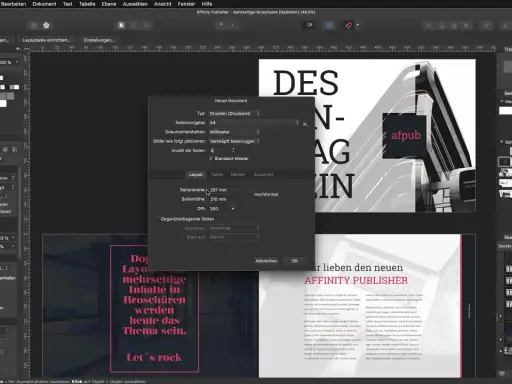This screenshot has height=384, width=512.
Task: Toggle the blue baseline grid icon
Action: pyautogui.click(x=329, y=25)
